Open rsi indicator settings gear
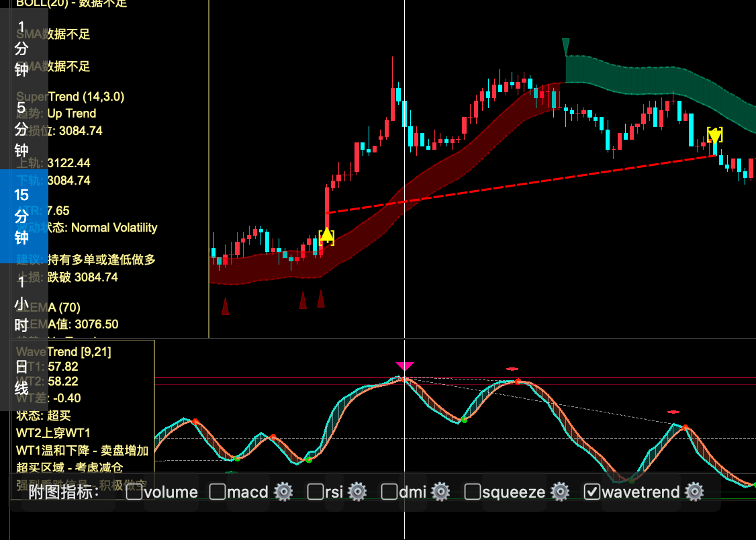The image size is (756, 540). pyautogui.click(x=357, y=492)
